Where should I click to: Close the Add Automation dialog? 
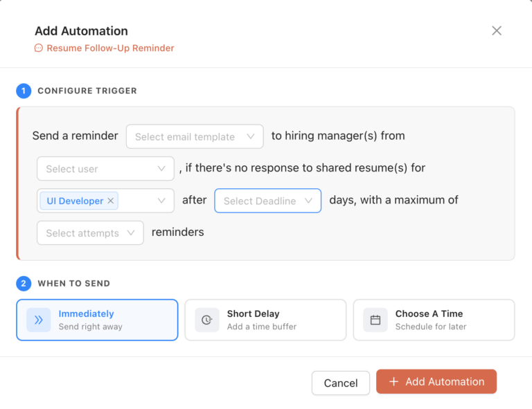(497, 31)
